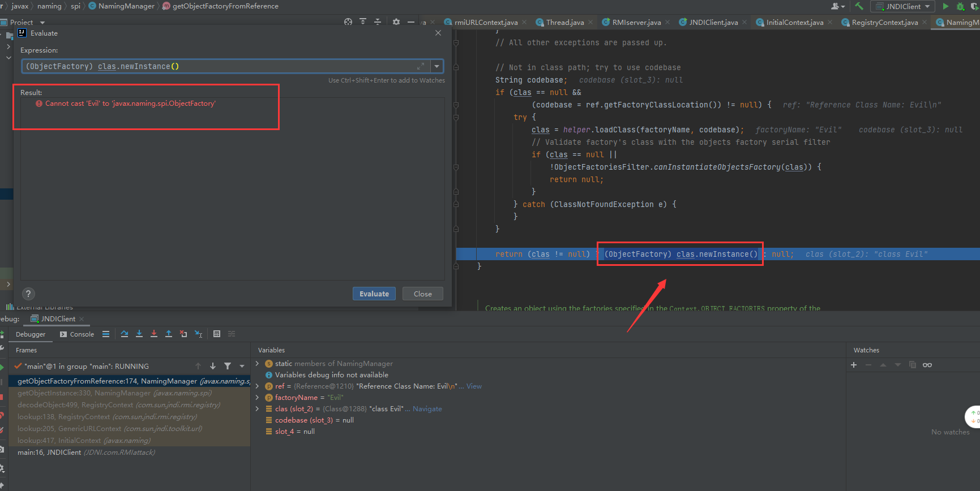
Task: Click the help question mark in Evaluate dialog
Action: point(28,294)
